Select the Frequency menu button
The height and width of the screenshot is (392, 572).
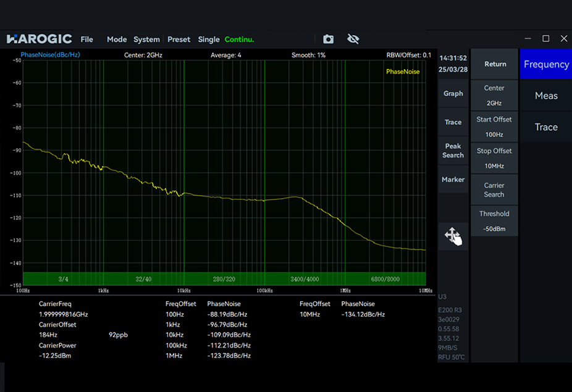(546, 64)
